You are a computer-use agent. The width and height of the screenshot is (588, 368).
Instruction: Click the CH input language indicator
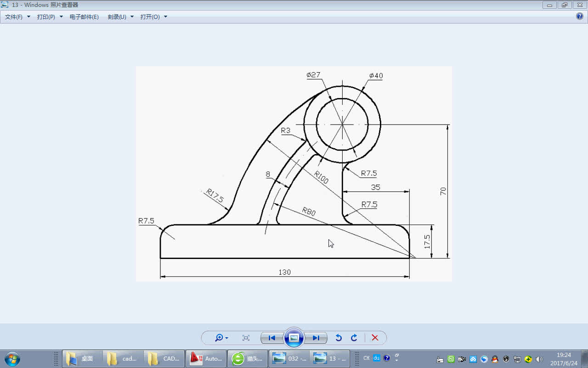367,358
